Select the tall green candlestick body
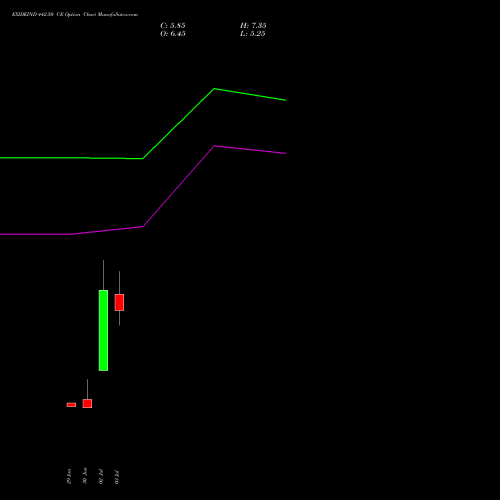Image resolution: width=500 pixels, height=500 pixels. 103,330
